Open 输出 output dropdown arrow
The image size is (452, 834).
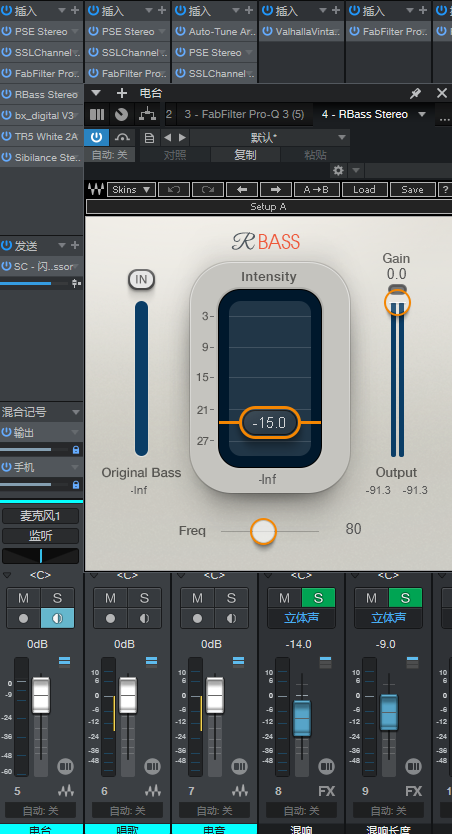click(76, 432)
